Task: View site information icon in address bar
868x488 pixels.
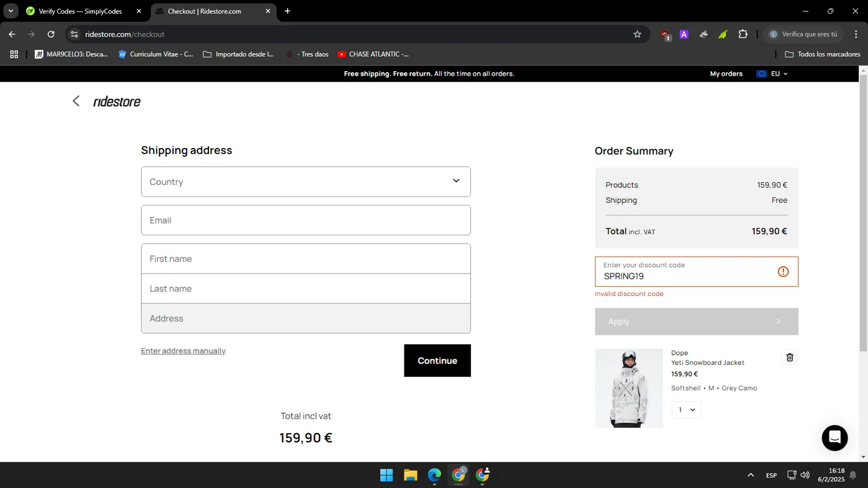Action: (74, 34)
